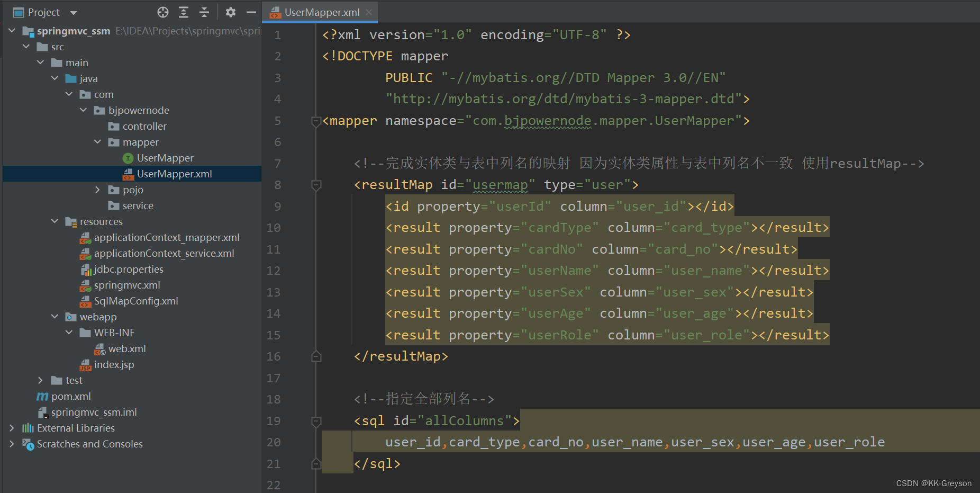Viewport: 980px width, 493px height.
Task: Select the controller package
Action: 144,126
